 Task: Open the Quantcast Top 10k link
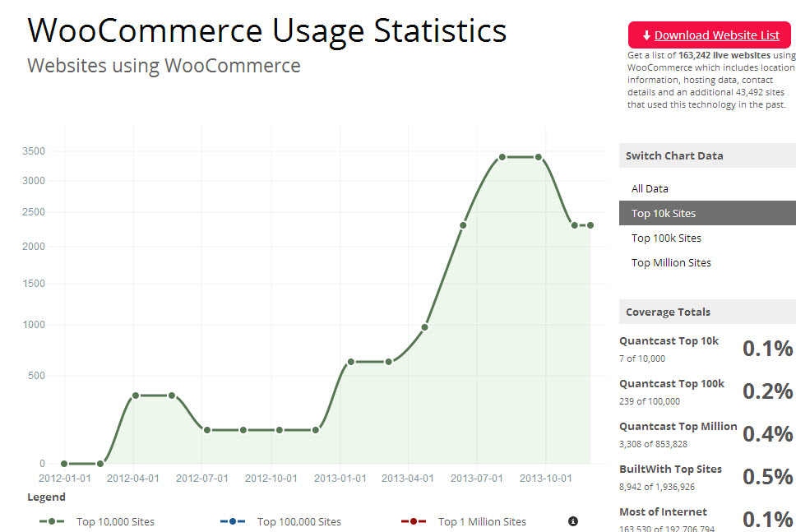pyautogui.click(x=669, y=341)
